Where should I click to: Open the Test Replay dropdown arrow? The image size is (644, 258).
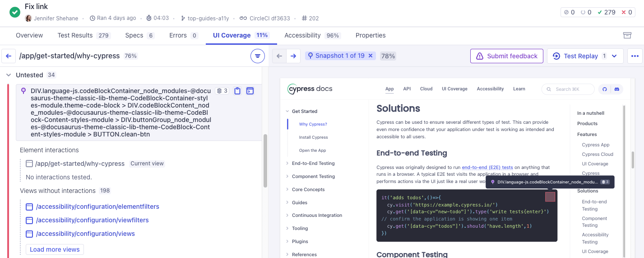click(614, 56)
